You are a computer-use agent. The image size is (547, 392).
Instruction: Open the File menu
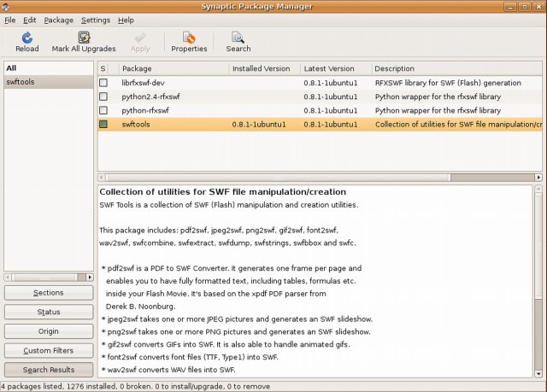pyautogui.click(x=9, y=20)
